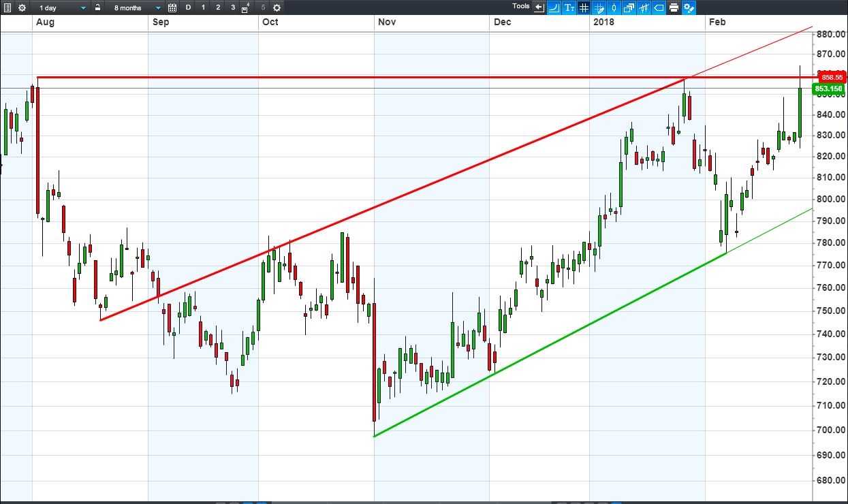Click the 700.00 price axis value
Screen dimensions: 848x504
click(x=831, y=430)
